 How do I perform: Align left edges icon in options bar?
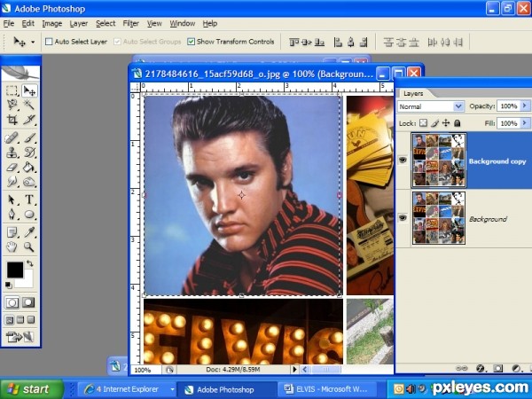(338, 42)
